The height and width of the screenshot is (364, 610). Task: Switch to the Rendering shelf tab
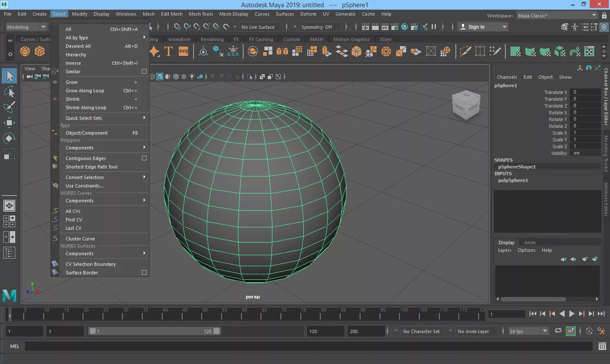[212, 39]
